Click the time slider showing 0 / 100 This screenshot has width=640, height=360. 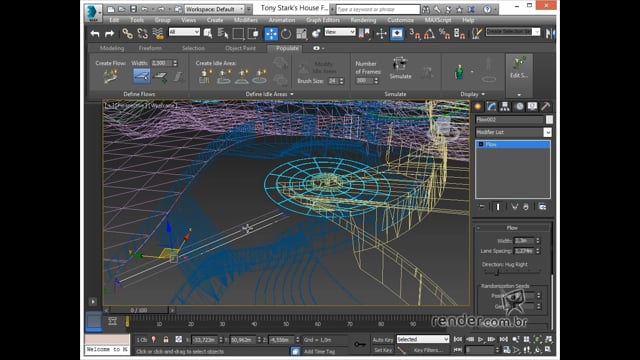(x=139, y=310)
